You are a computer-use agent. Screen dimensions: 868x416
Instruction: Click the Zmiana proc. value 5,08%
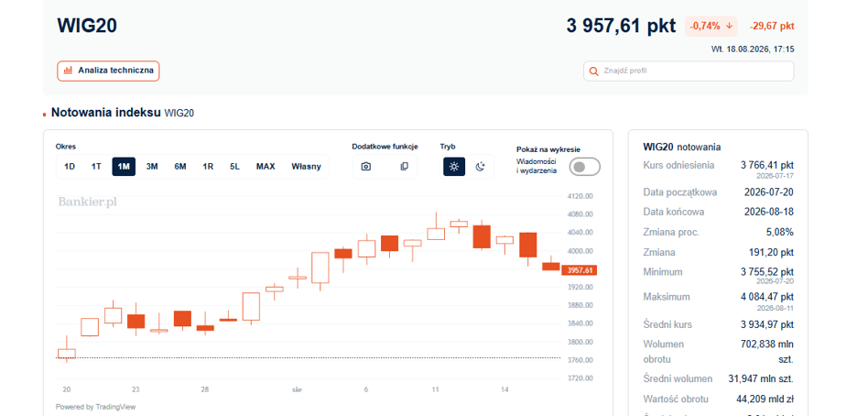click(780, 232)
